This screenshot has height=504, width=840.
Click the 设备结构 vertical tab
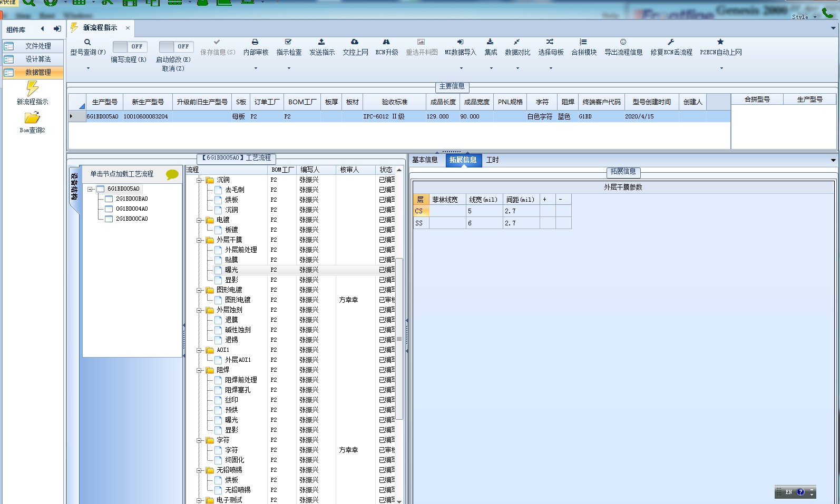coord(74,186)
